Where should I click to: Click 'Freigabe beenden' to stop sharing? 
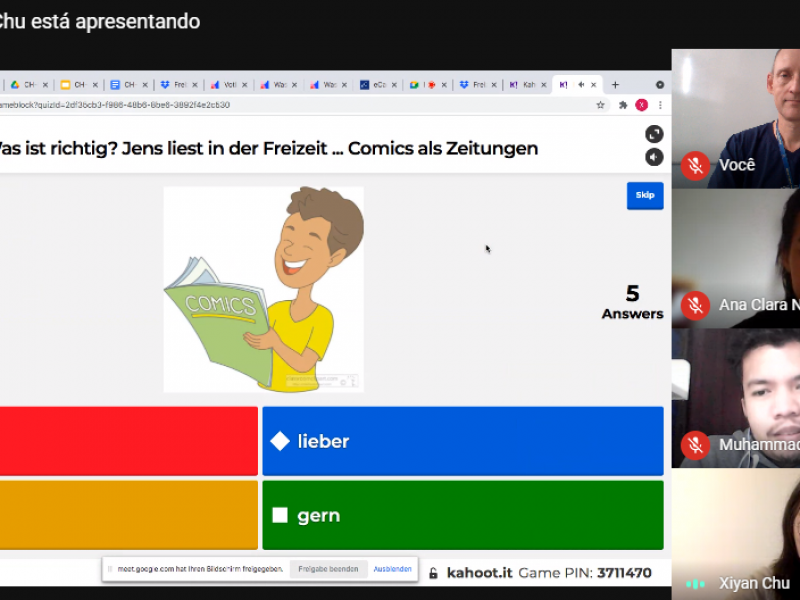click(328, 569)
